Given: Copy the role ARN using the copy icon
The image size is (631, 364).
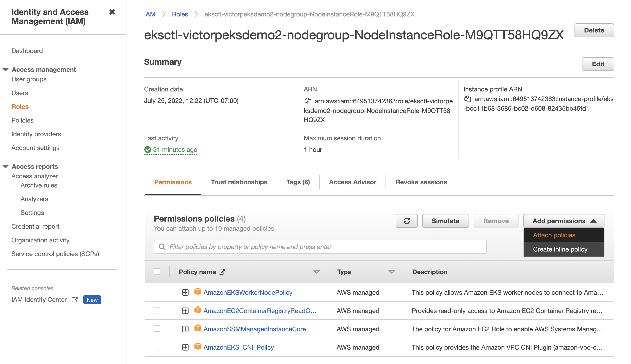Looking at the screenshot, I should click(x=308, y=101).
